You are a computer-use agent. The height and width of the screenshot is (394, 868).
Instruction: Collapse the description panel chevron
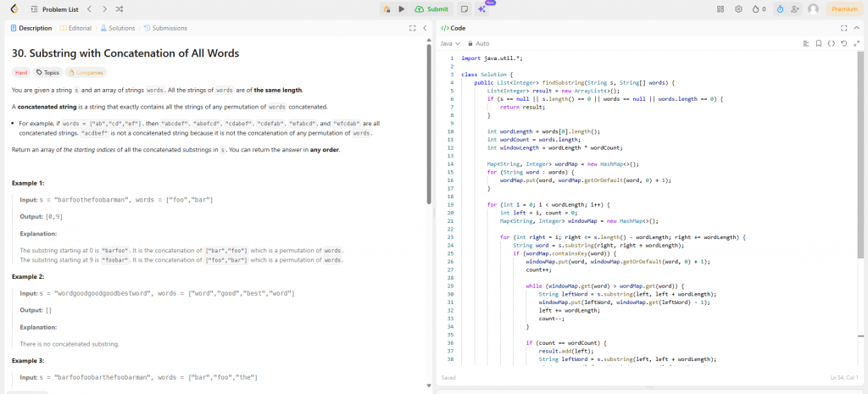pos(425,28)
